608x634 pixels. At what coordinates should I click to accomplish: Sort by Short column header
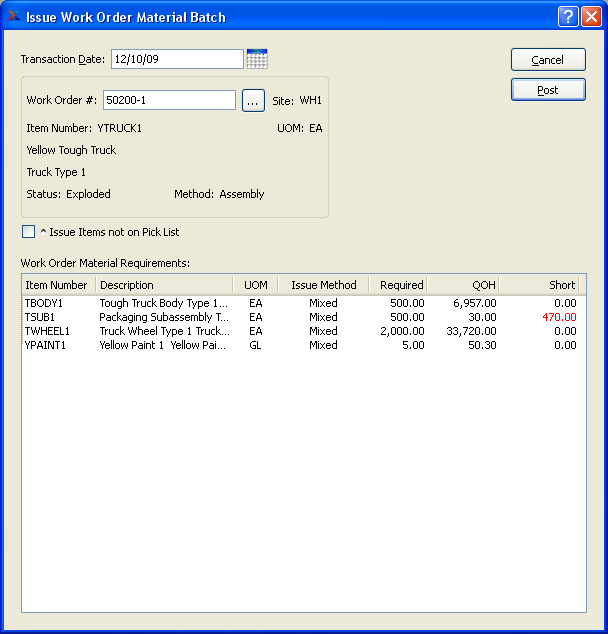[540, 285]
